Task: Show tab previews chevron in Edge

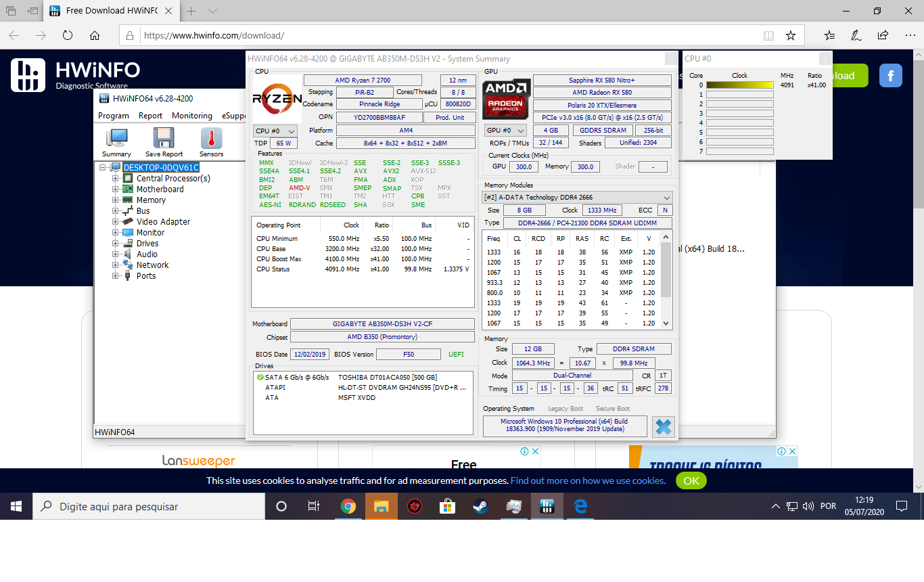Action: click(212, 11)
